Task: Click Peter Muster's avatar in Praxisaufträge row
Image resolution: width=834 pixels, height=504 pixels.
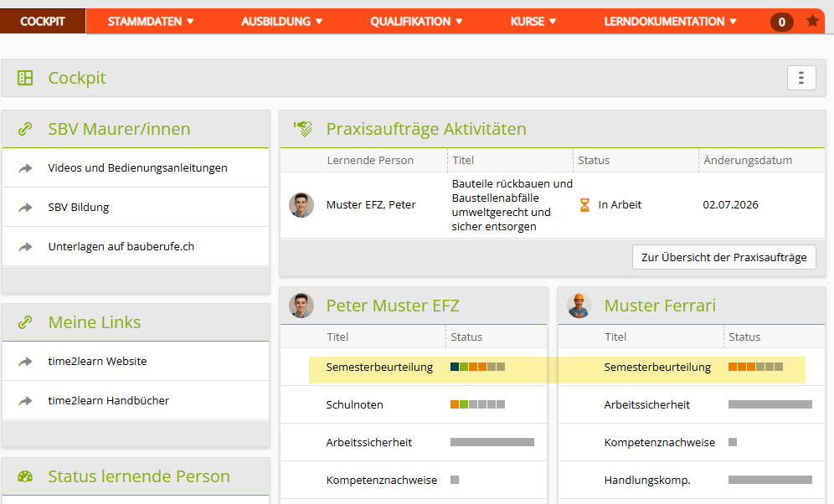Action: [301, 204]
